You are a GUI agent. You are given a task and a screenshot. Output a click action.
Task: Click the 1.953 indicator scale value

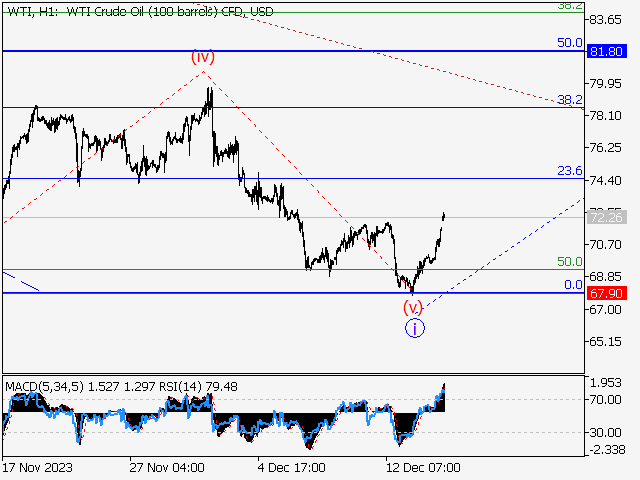click(x=606, y=382)
